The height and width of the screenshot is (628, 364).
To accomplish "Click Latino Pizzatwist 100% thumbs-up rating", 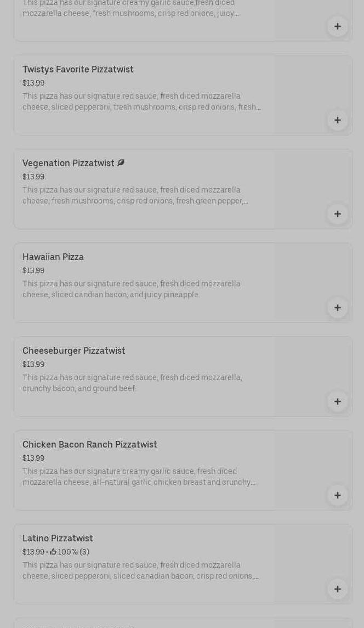I will pos(70,552).
